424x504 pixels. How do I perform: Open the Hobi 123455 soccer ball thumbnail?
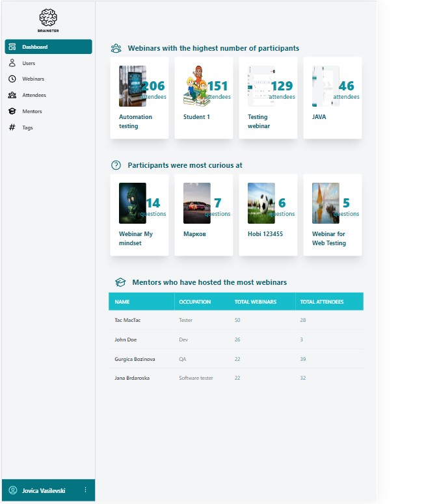tap(261, 203)
